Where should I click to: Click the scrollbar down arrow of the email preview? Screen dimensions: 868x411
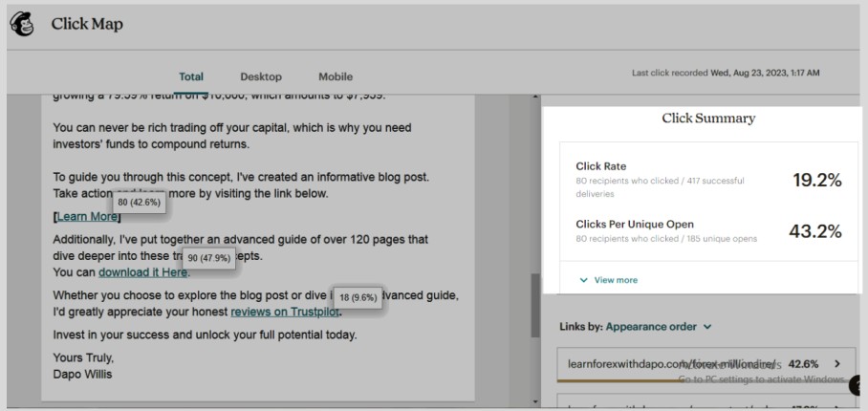[534, 401]
